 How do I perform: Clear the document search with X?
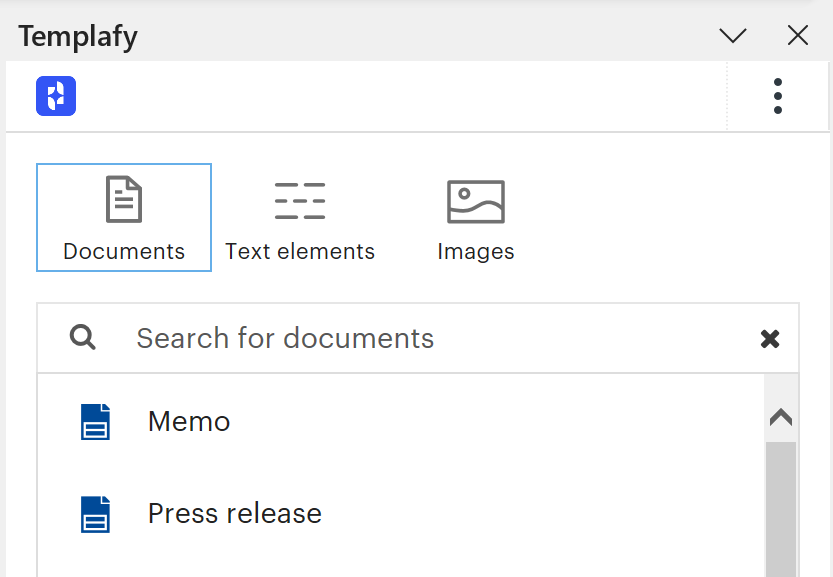770,338
